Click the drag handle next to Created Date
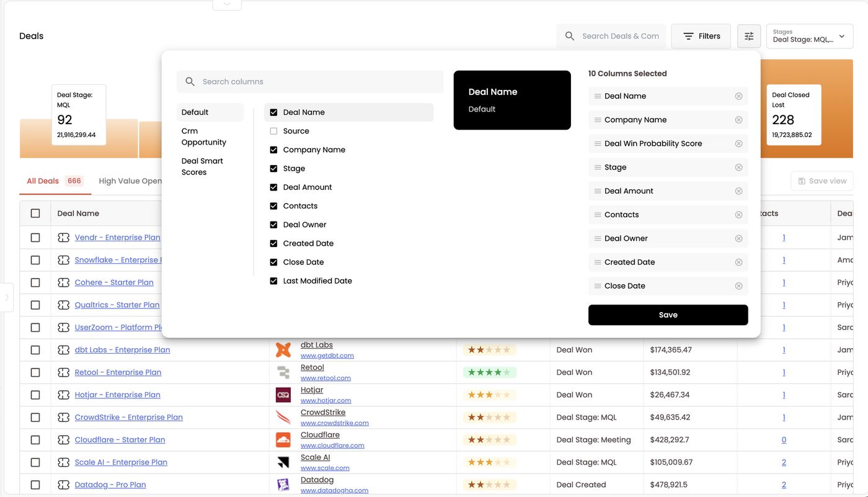This screenshot has height=497, width=868. coord(598,262)
